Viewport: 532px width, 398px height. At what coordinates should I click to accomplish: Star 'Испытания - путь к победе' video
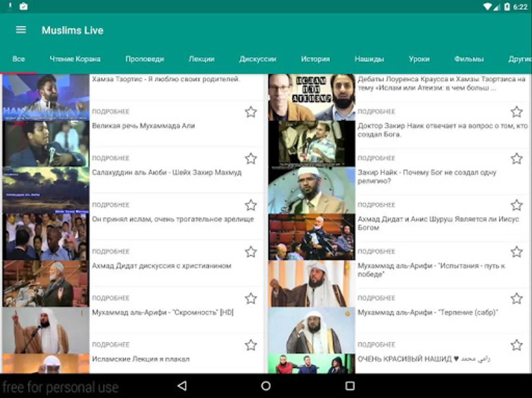pos(517,298)
